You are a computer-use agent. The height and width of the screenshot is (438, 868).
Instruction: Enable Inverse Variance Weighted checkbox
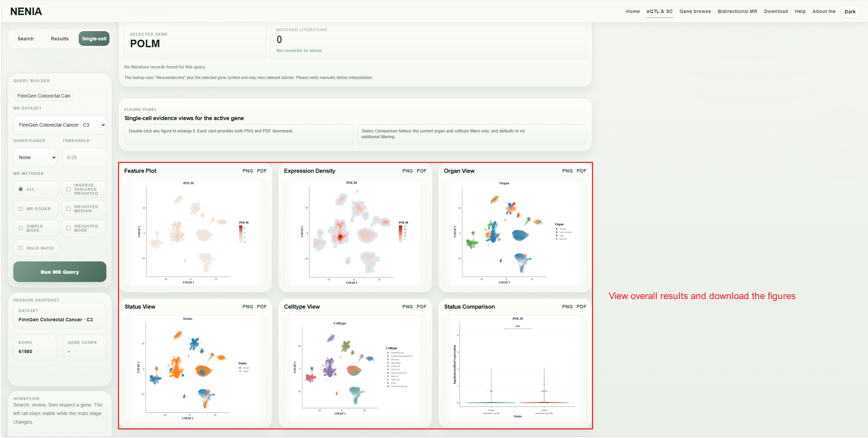coord(68,189)
